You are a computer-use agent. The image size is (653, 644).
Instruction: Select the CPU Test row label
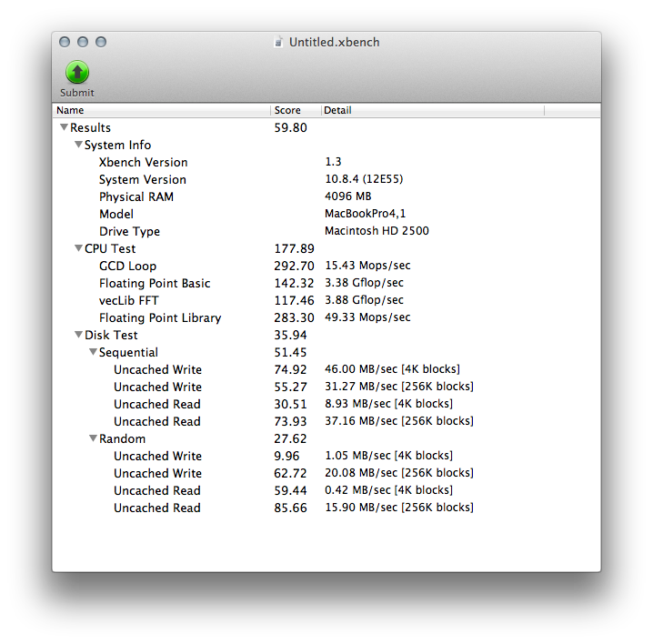[110, 248]
